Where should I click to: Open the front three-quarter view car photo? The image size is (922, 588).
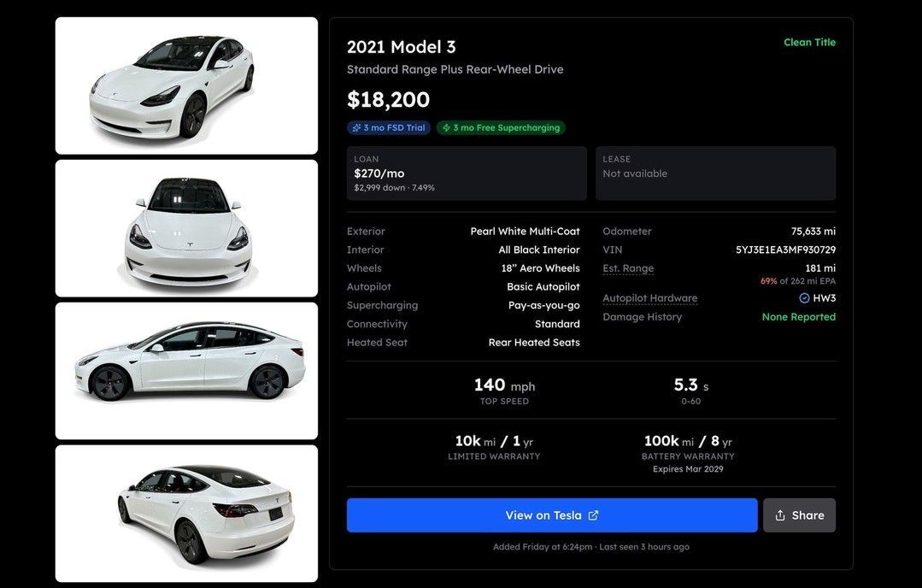[x=186, y=85]
